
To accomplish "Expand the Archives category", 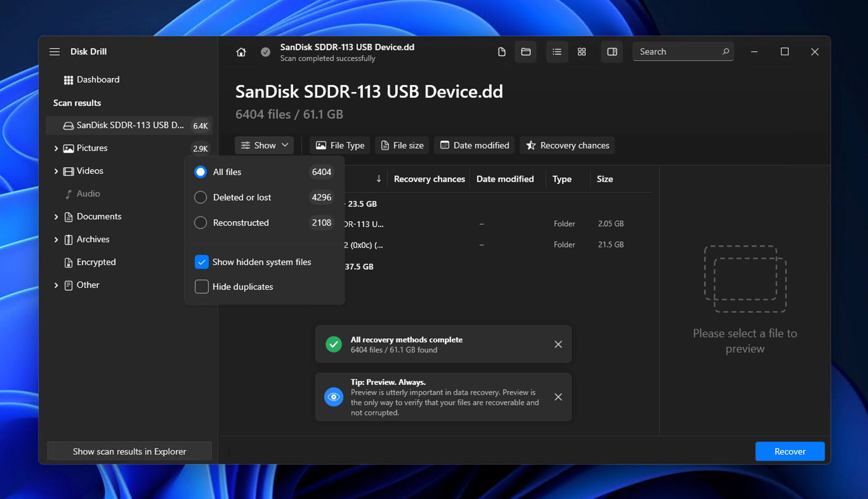I will [x=56, y=239].
